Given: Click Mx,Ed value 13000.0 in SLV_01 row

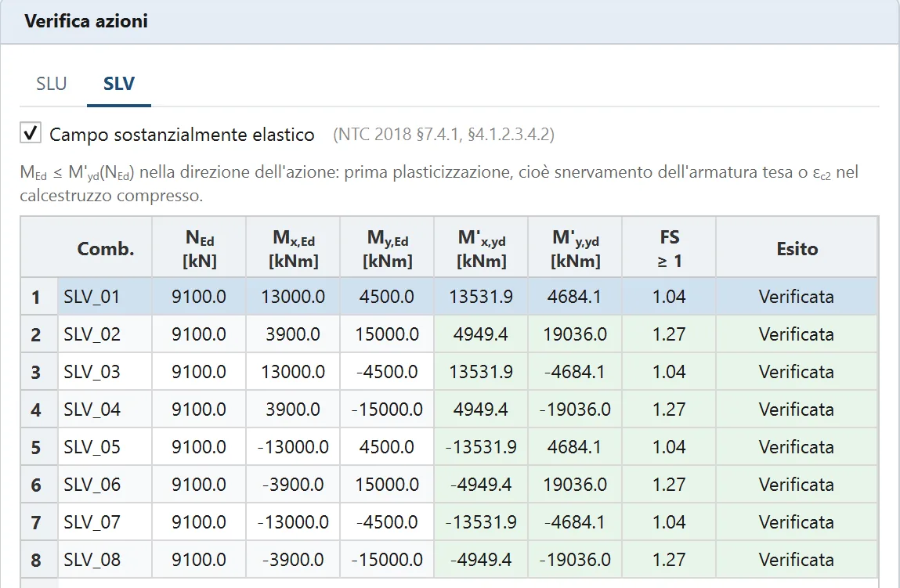Looking at the screenshot, I should (293, 297).
